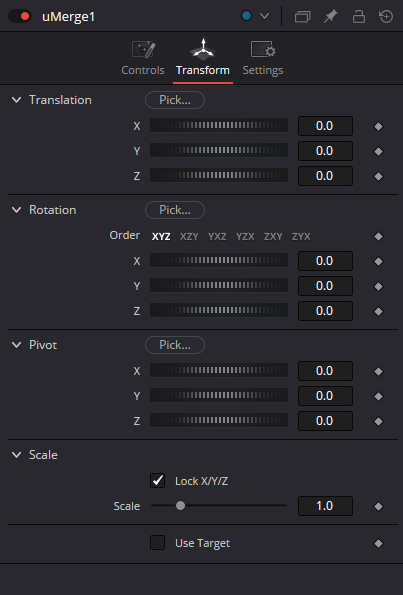Click the Pivot X value field
This screenshot has height=595, width=403.
coord(325,371)
